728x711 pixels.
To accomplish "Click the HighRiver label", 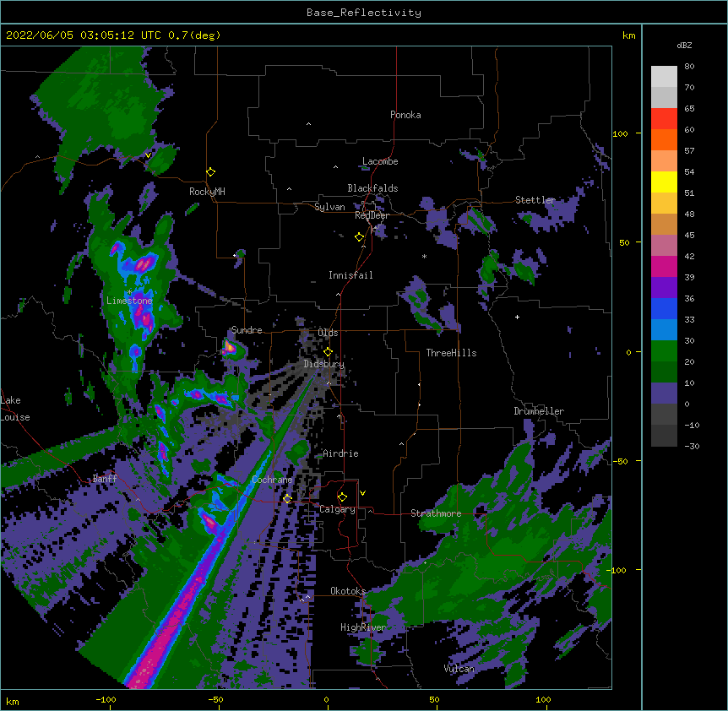I will coord(363,627).
